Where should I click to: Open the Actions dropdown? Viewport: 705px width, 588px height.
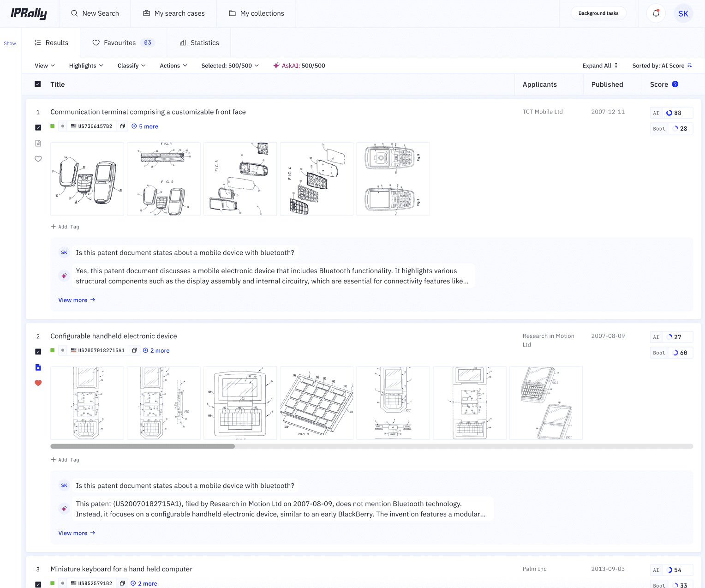click(x=173, y=66)
